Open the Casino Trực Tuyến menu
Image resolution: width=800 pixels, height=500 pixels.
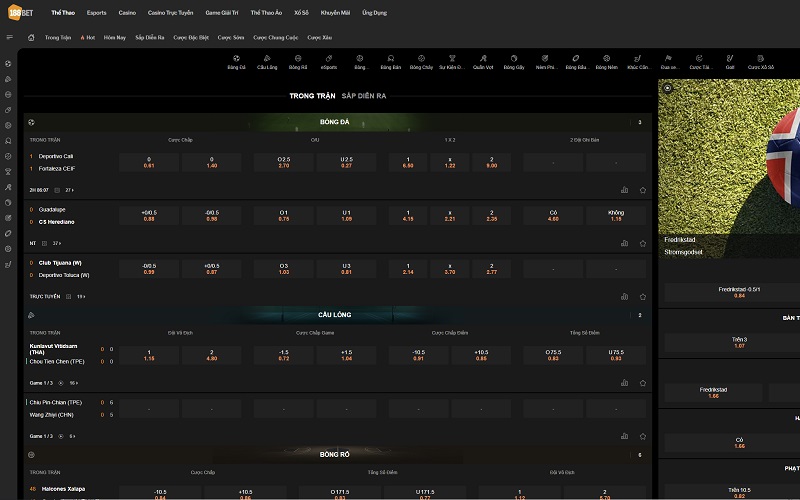pos(170,12)
